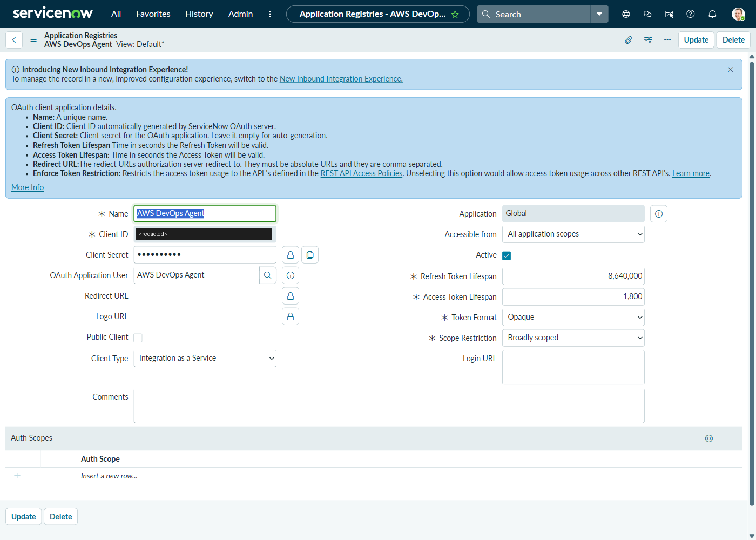Preview the OAuth Application User record info icon

point(291,275)
